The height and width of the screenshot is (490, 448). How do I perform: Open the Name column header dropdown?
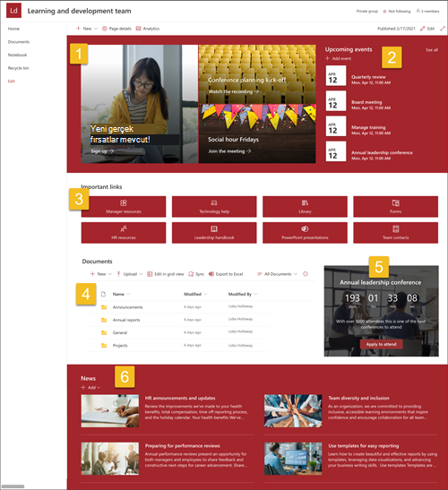[x=128, y=294]
